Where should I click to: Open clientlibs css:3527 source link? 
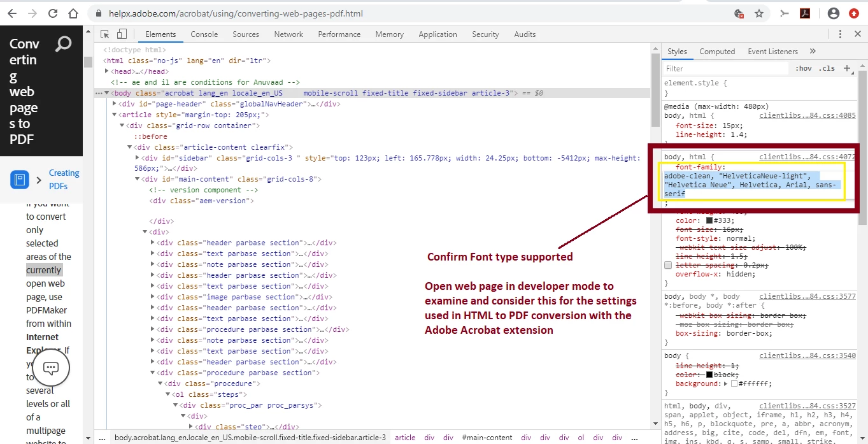click(x=807, y=406)
